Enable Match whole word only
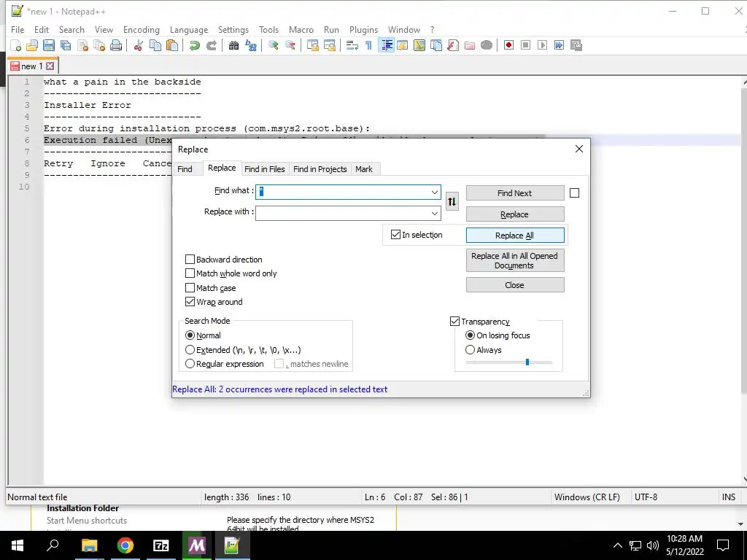Image resolution: width=747 pixels, height=560 pixels. pyautogui.click(x=190, y=273)
